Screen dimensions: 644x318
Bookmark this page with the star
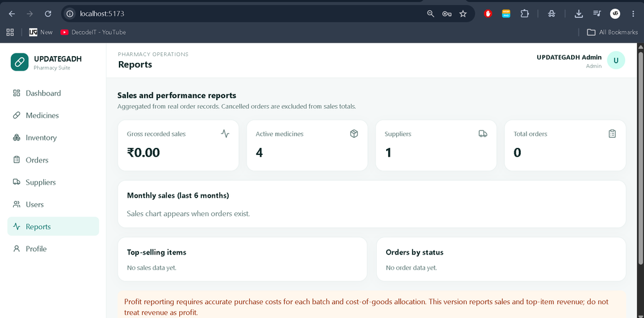coord(463,14)
